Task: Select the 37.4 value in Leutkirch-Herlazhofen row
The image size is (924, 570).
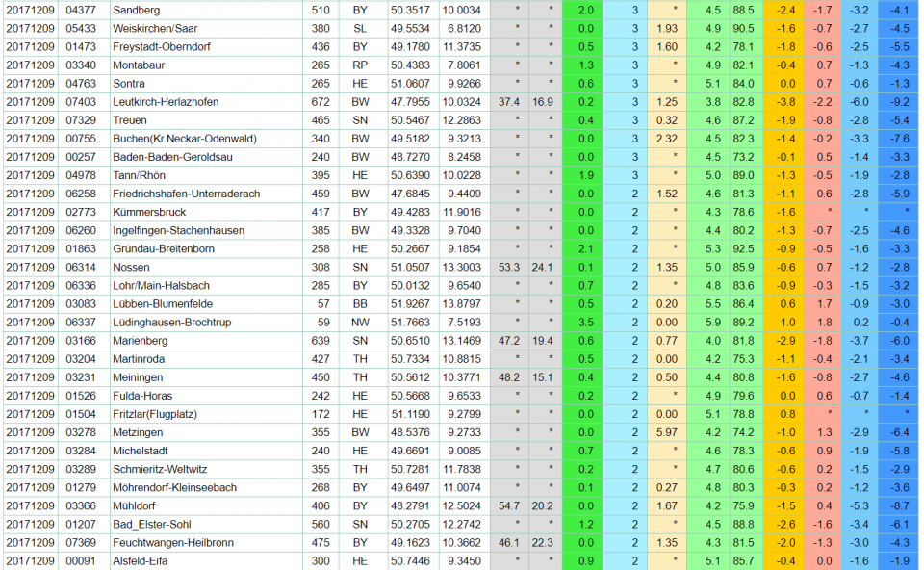Action: pos(509,101)
